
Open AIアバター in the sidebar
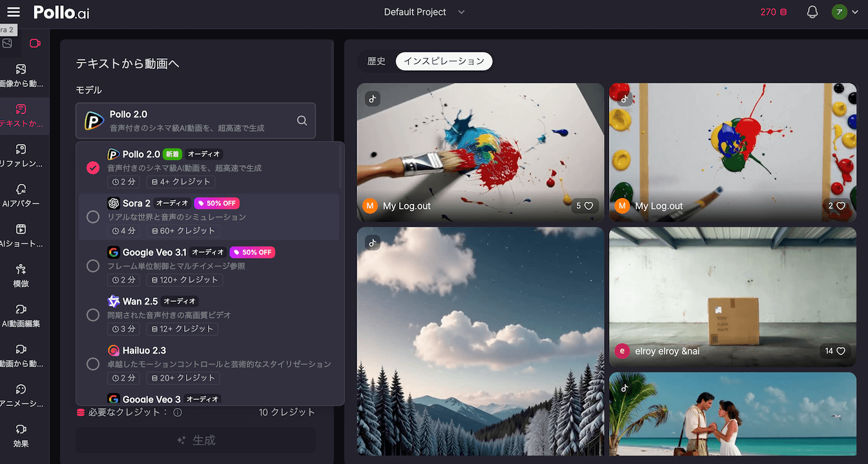click(21, 196)
